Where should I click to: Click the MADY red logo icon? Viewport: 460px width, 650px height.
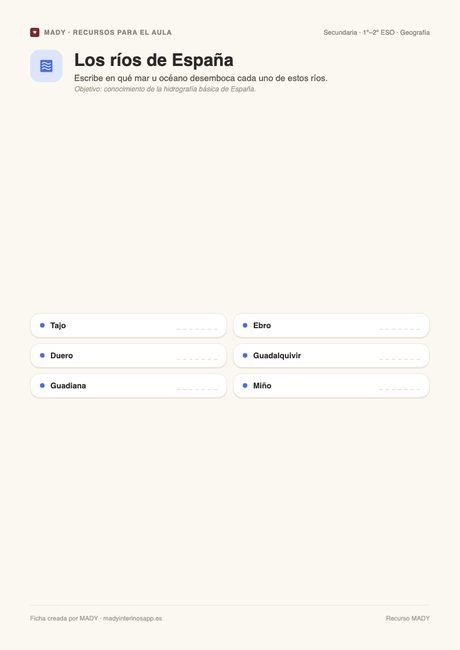[x=35, y=32]
